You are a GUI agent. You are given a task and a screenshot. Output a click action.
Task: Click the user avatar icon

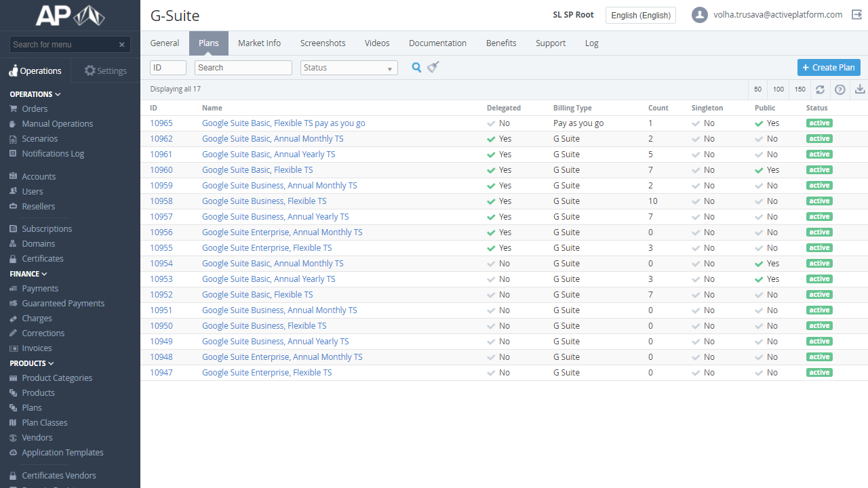click(x=700, y=15)
